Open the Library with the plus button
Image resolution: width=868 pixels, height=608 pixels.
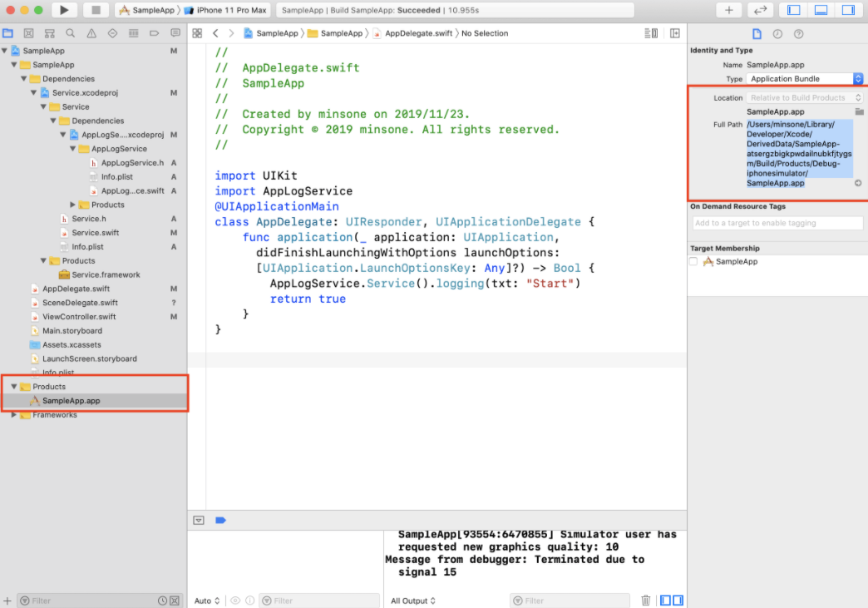click(728, 10)
